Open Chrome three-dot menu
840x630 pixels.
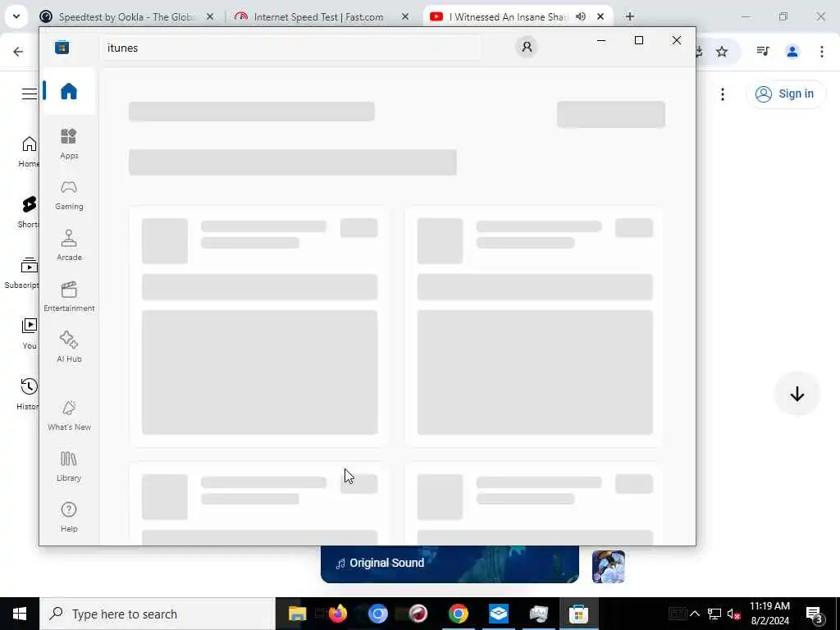[822, 52]
